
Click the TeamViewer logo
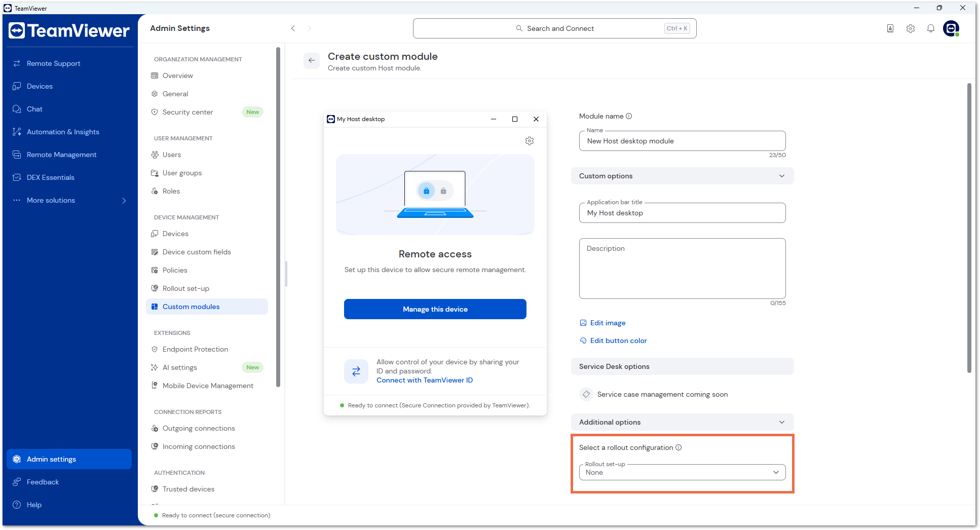(x=69, y=30)
